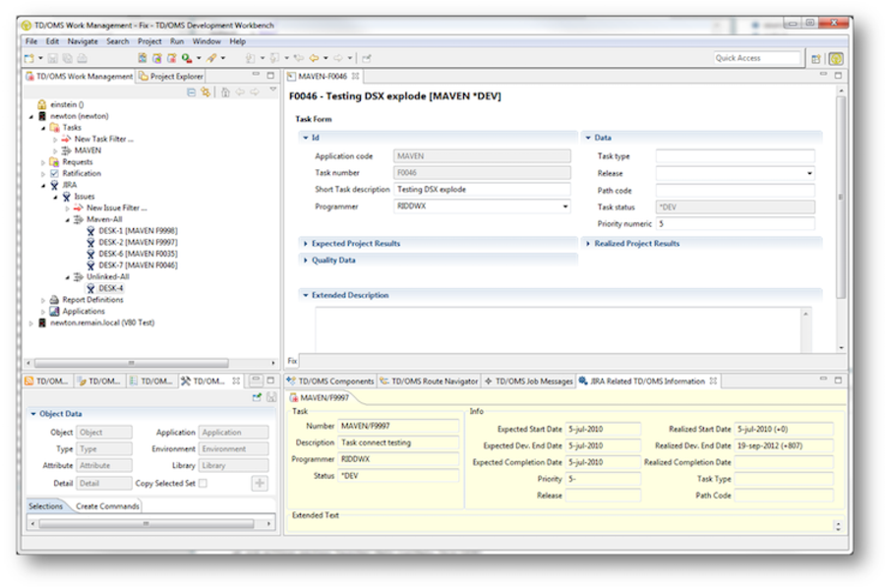
Task: Click the Priority numeric field
Action: (x=735, y=224)
